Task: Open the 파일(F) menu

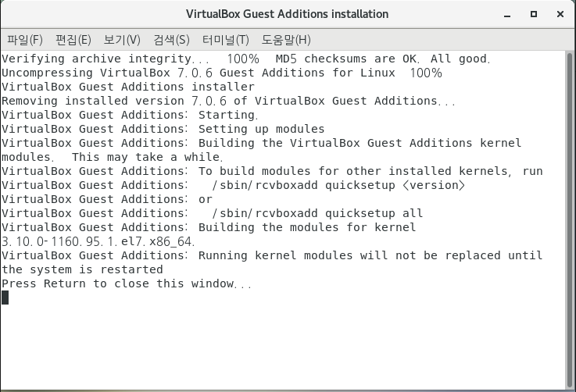Action: tap(25, 40)
